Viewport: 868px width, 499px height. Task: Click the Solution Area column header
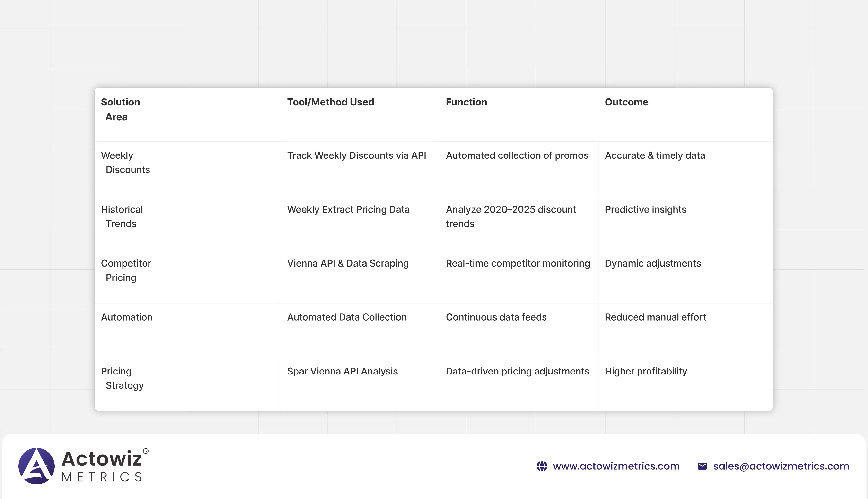[120, 109]
